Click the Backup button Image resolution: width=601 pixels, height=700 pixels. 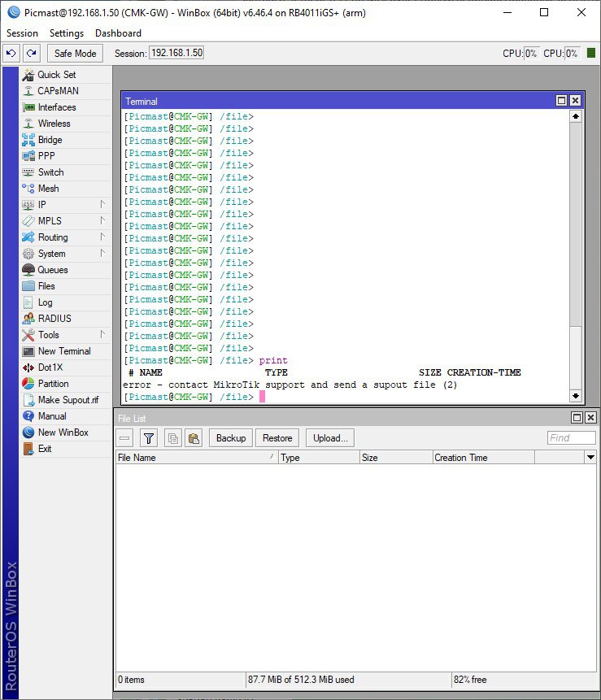(x=231, y=438)
